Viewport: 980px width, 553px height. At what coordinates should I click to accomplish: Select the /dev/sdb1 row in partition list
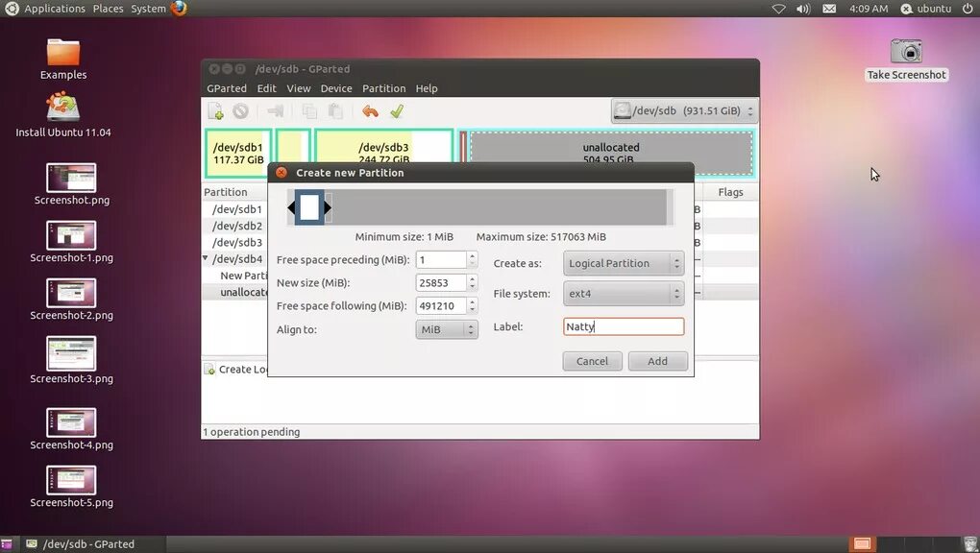coord(237,209)
